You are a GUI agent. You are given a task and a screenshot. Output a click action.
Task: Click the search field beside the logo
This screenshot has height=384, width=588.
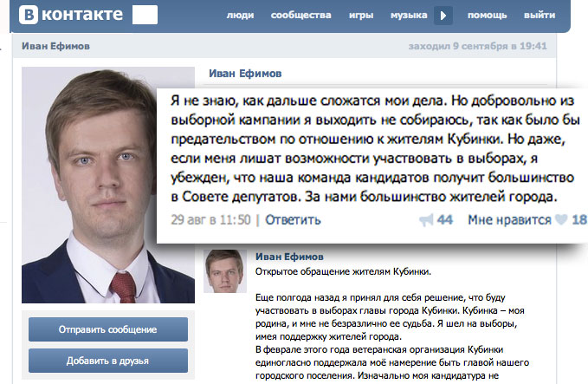point(145,15)
